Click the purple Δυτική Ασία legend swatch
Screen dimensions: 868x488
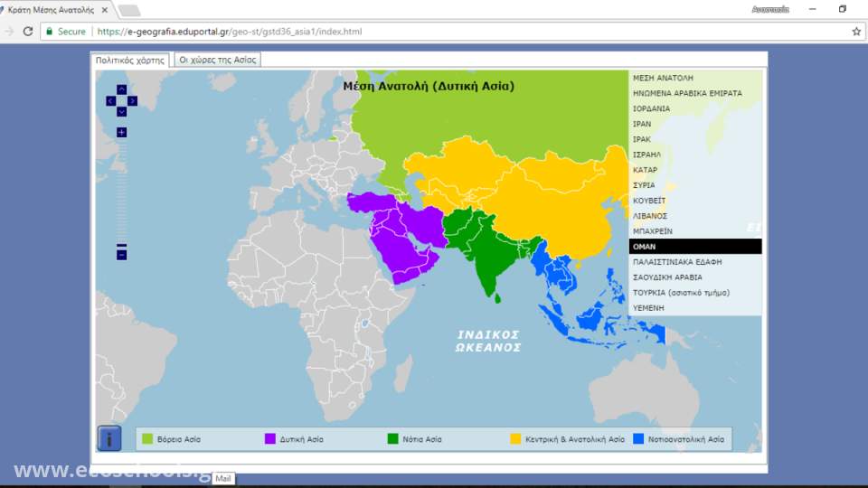click(269, 439)
